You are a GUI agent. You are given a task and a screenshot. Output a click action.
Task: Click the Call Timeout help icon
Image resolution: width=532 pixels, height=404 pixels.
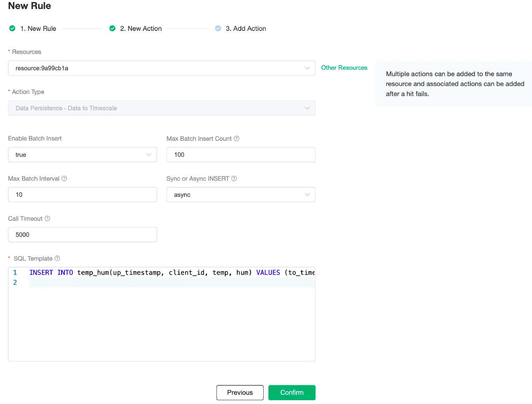(x=47, y=218)
